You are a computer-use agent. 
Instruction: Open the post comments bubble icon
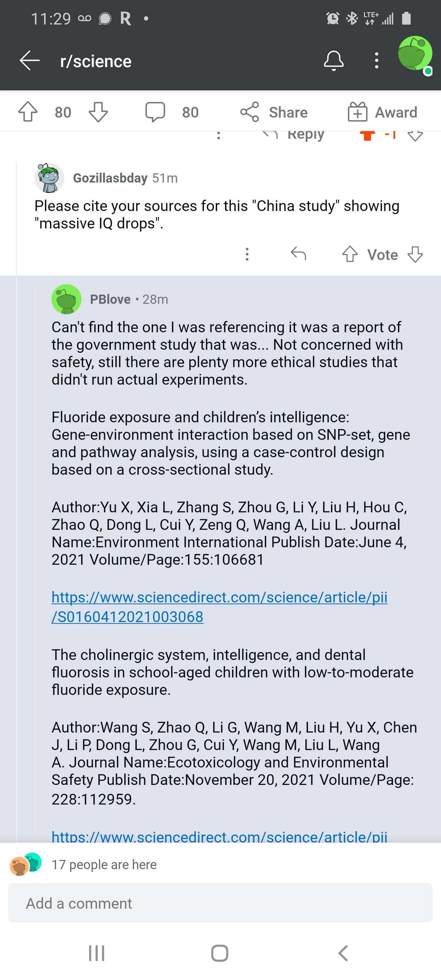click(155, 112)
